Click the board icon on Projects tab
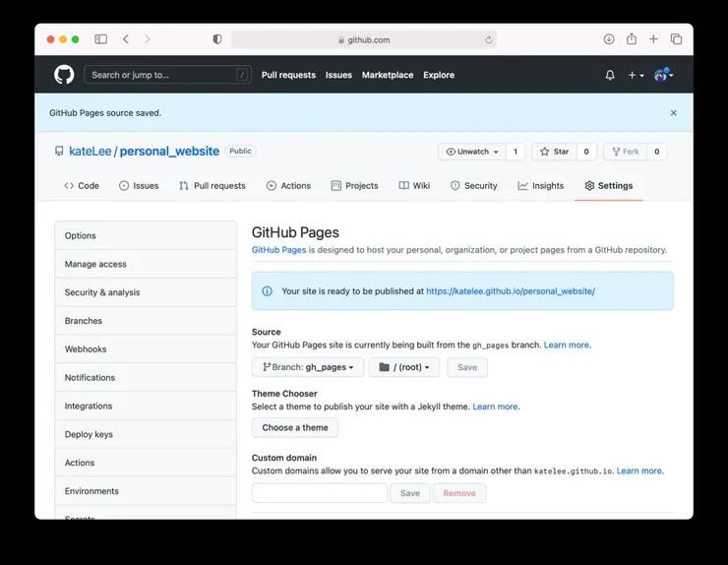Viewport: 728px width, 565px height. [x=335, y=186]
